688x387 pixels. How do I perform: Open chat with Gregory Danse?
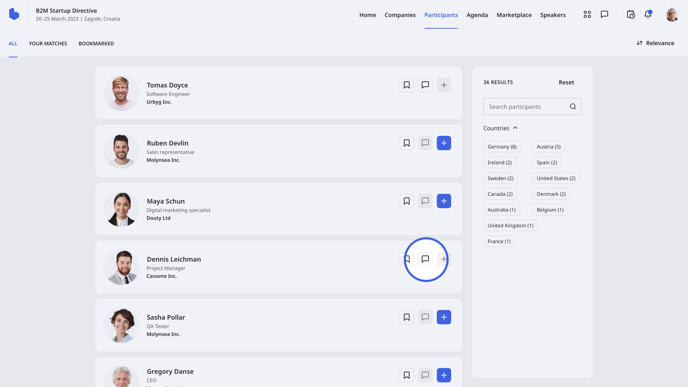(x=425, y=375)
